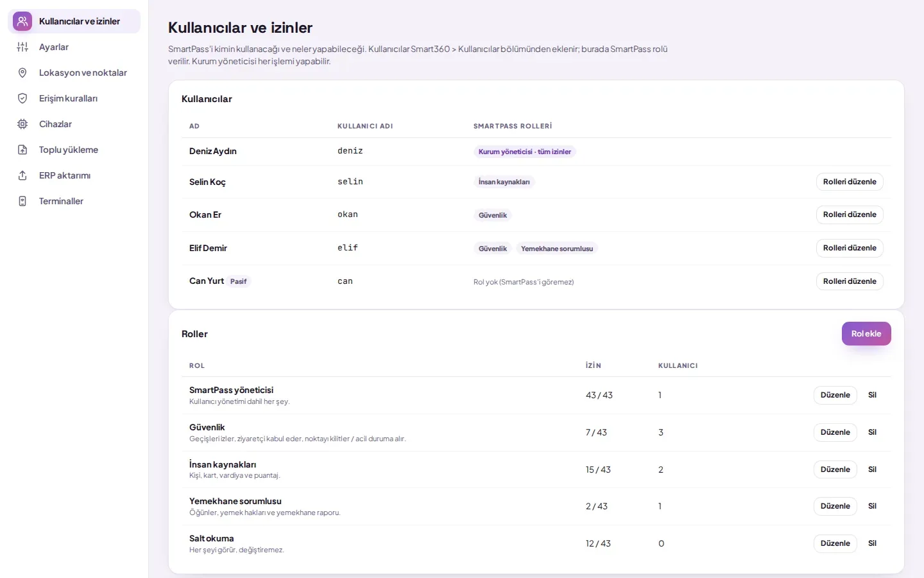Viewport: 924px width, 578px height.
Task: Click the Kullanıcılar ve izinler users icon
Action: click(x=22, y=21)
